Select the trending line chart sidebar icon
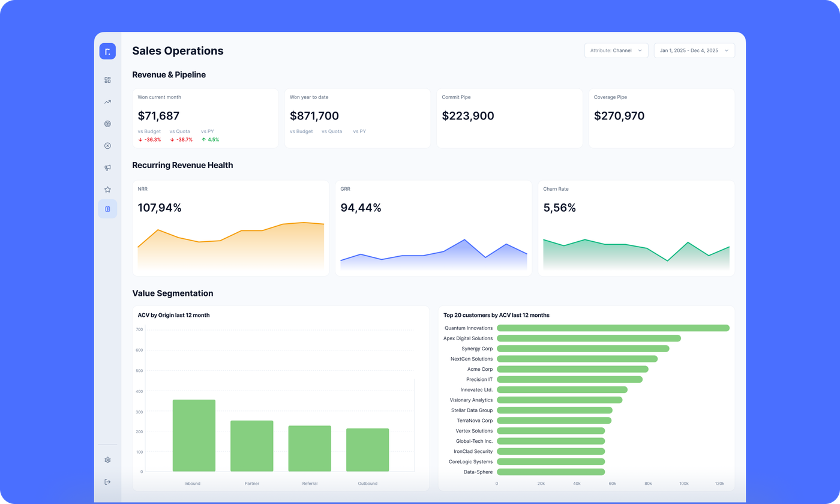This screenshot has width=840, height=504. tap(107, 102)
